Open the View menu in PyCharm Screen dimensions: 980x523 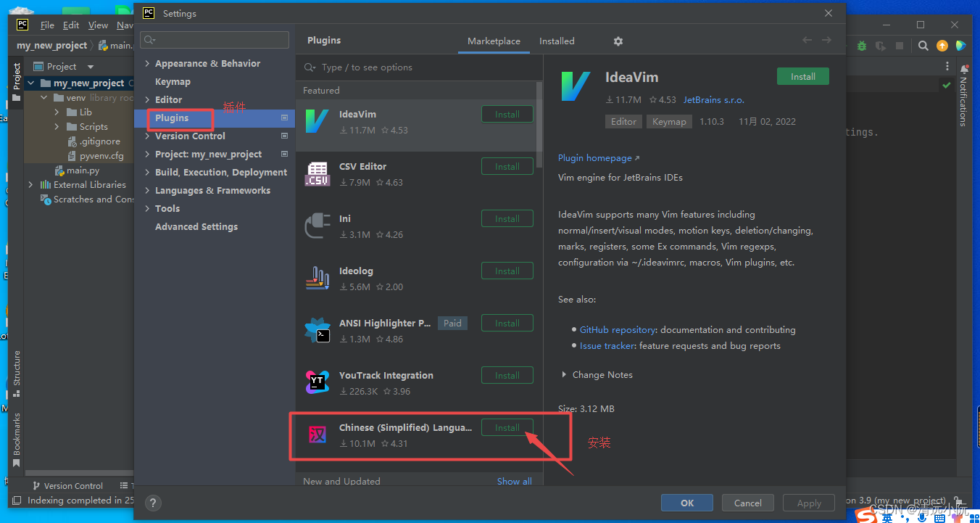[98, 25]
